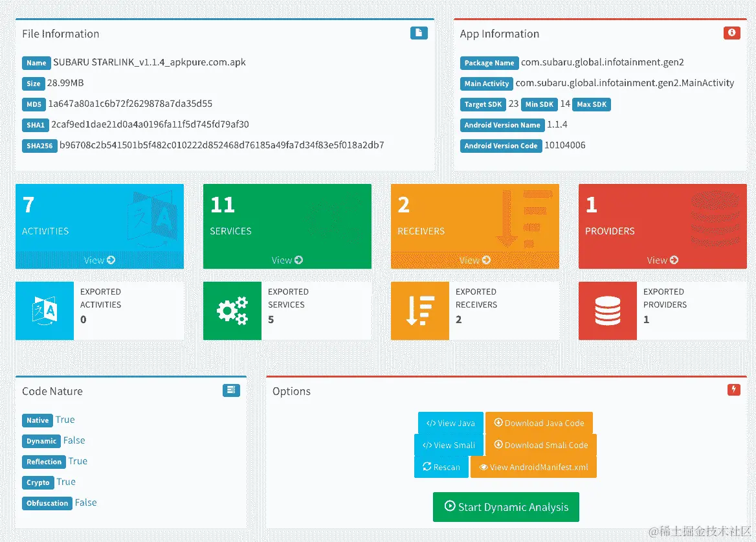Click the Target SDK badge
Screen dimensions: 756x542
tap(483, 104)
